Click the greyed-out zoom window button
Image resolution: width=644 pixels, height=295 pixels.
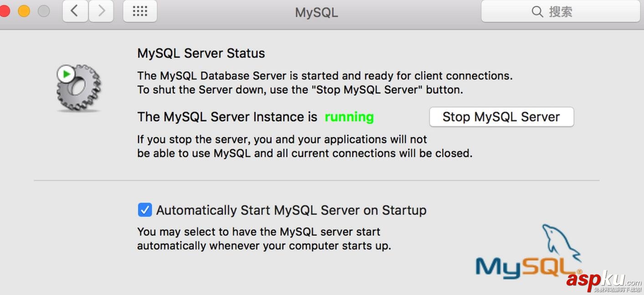click(x=44, y=11)
